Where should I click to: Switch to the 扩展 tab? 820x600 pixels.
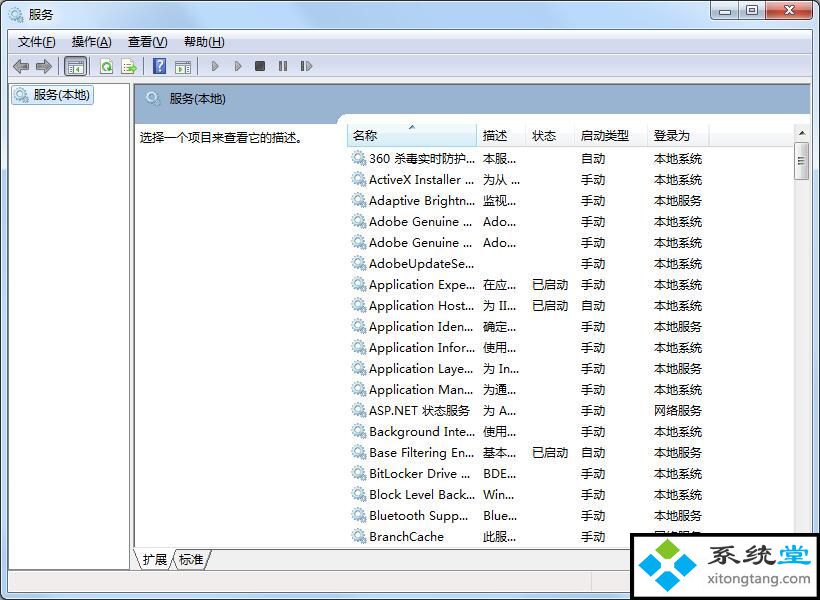click(x=154, y=559)
